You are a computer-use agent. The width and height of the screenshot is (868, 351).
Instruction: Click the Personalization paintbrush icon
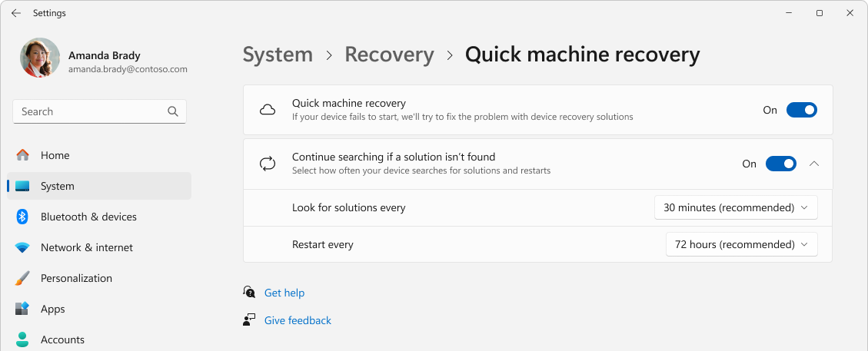[22, 279]
